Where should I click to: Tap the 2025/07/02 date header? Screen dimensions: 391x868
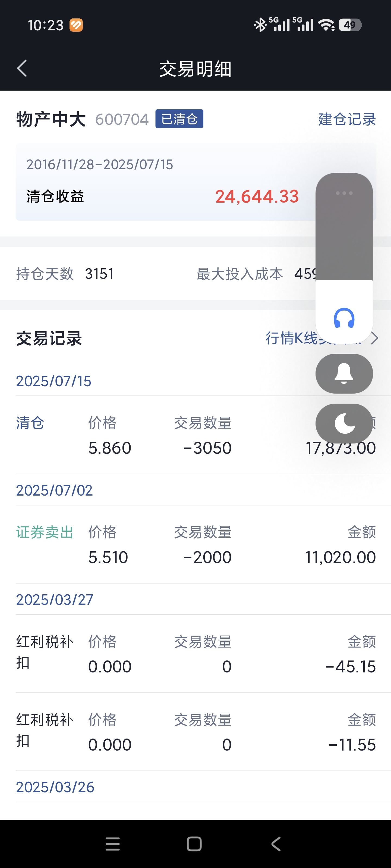54,490
